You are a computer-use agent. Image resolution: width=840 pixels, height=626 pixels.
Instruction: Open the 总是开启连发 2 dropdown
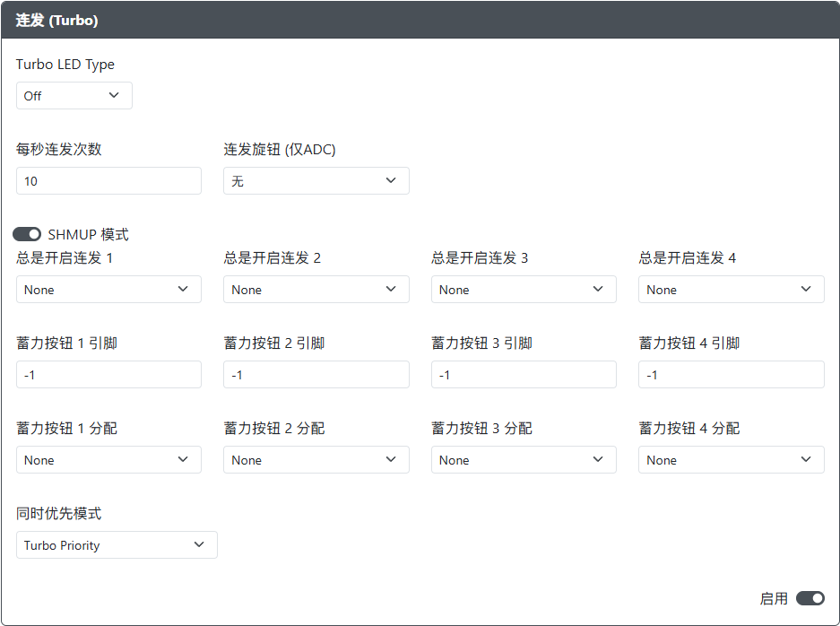pyautogui.click(x=316, y=290)
